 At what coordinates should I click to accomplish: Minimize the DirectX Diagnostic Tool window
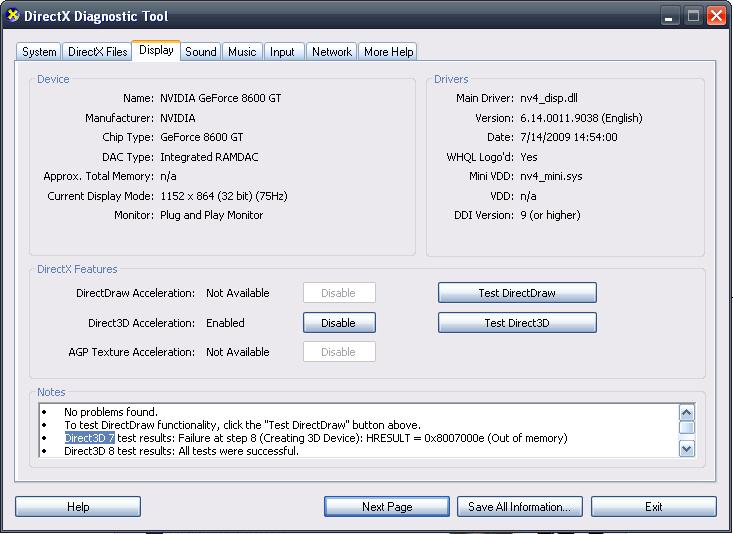(669, 16)
